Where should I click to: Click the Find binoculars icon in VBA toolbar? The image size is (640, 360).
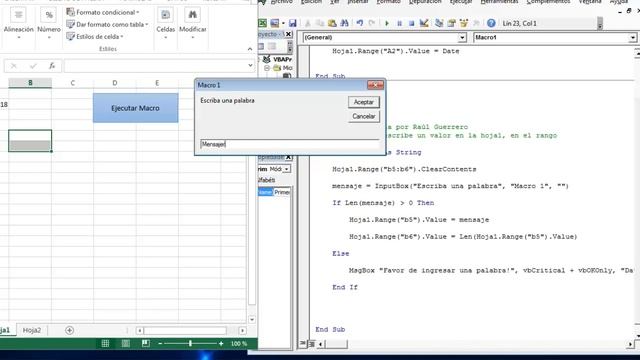coord(344,23)
